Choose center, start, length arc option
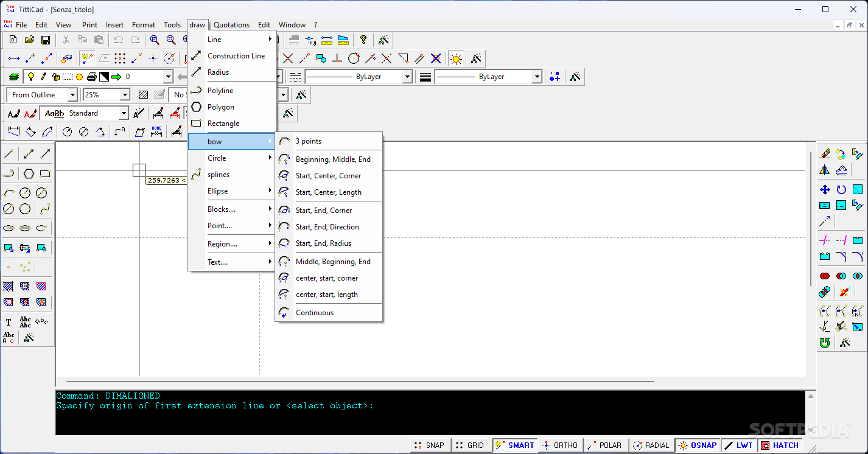Screen dimensions: 868x454 tap(329, 295)
